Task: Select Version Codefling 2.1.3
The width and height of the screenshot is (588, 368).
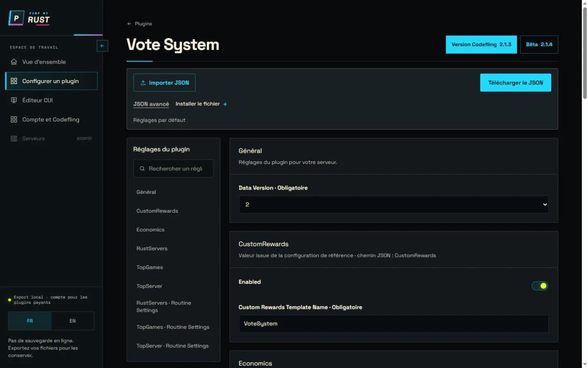Action: pos(481,45)
